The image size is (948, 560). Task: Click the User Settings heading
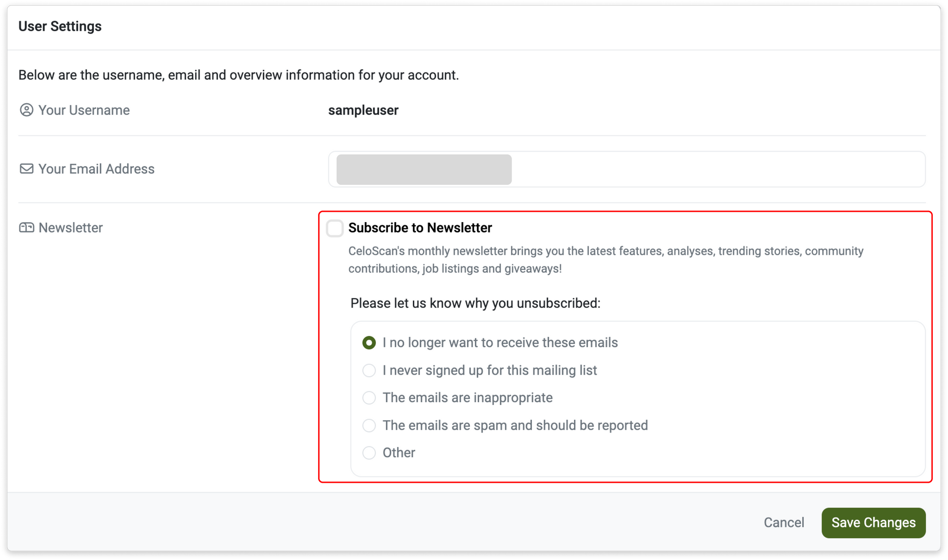[60, 27]
